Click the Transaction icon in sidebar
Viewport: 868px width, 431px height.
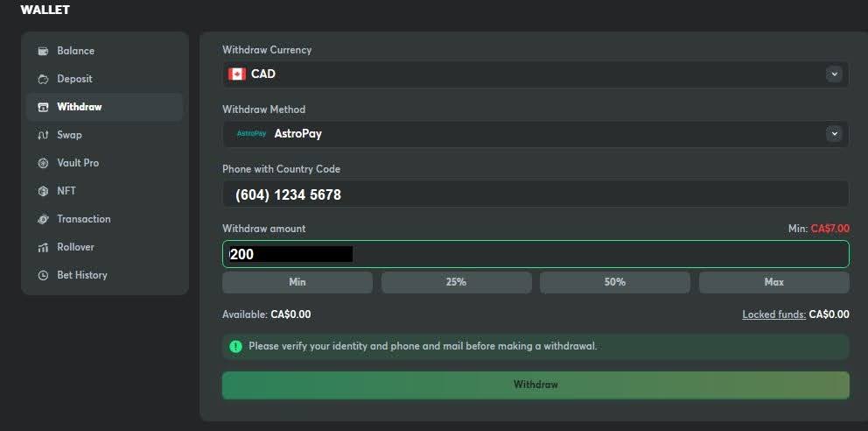tap(43, 219)
